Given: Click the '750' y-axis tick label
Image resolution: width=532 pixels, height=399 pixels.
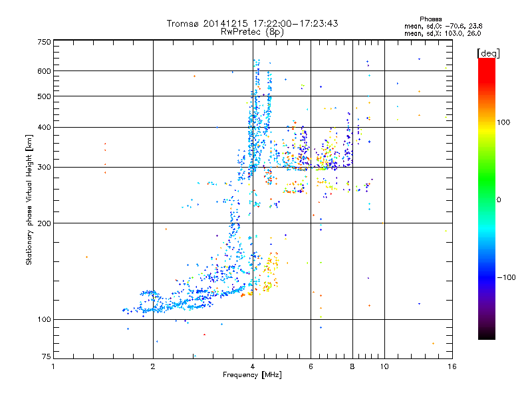Looking at the screenshot, I should [x=44, y=42].
